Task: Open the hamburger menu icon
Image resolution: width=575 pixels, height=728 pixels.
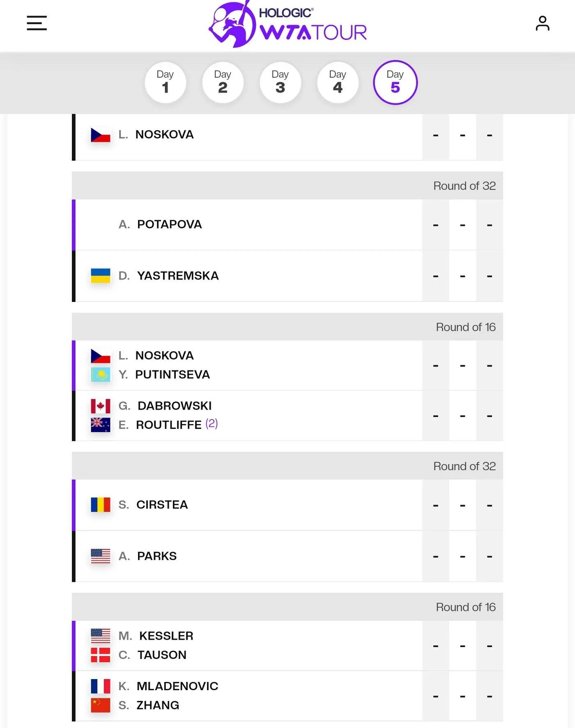Action: point(37,23)
